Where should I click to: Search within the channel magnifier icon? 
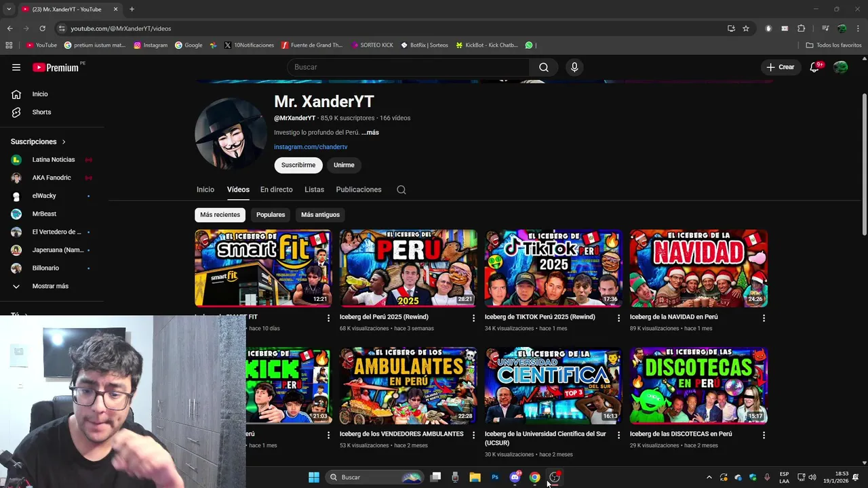(x=401, y=190)
